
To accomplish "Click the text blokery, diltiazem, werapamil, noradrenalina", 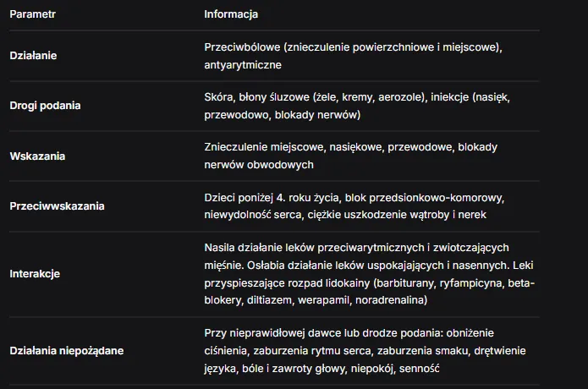I will (x=316, y=300).
